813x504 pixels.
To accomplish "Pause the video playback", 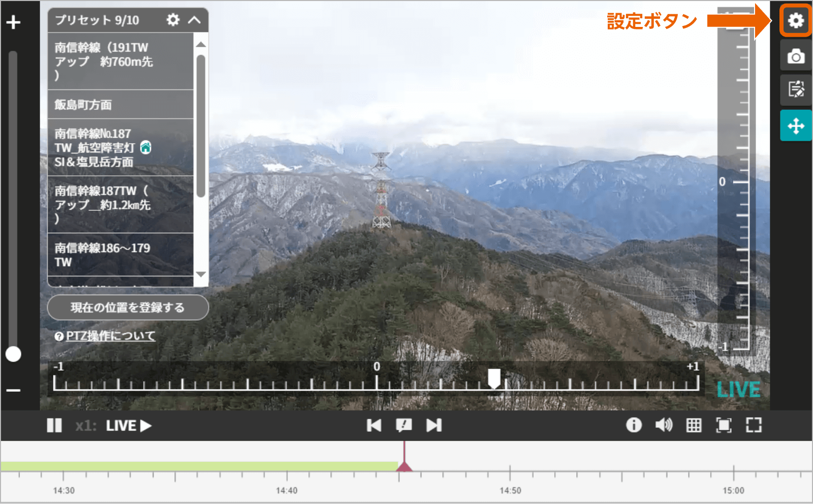I will coord(54,425).
